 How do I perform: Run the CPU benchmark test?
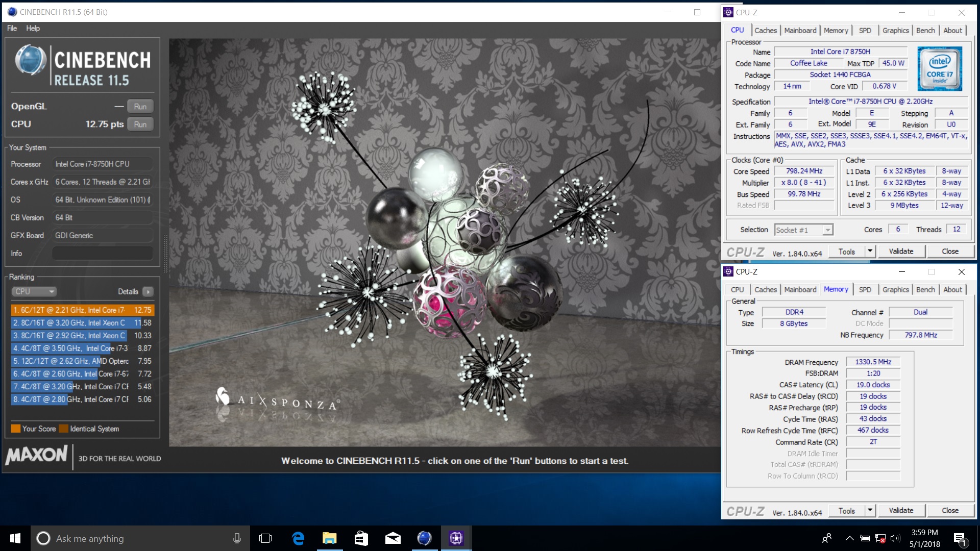pos(140,124)
